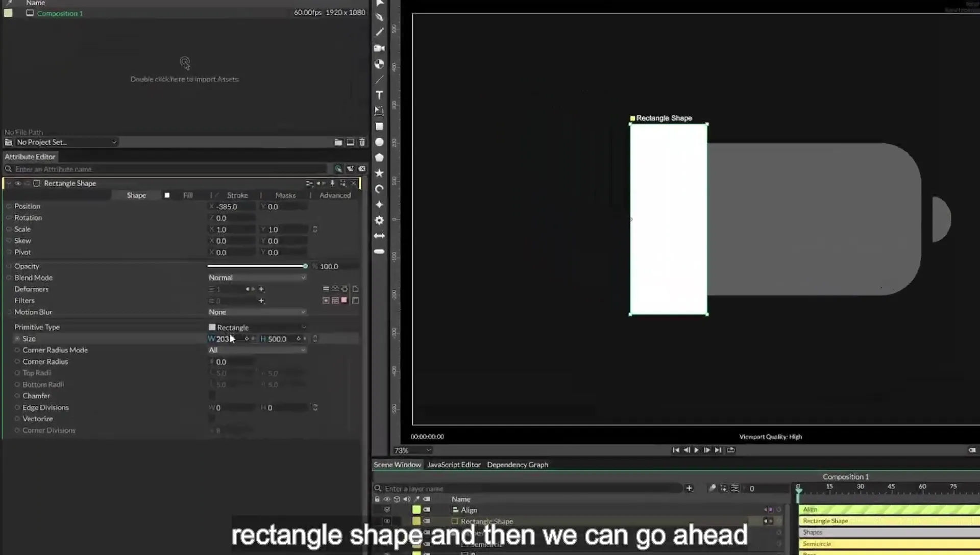Select the Pen tool in viewport toolbar

(379, 17)
